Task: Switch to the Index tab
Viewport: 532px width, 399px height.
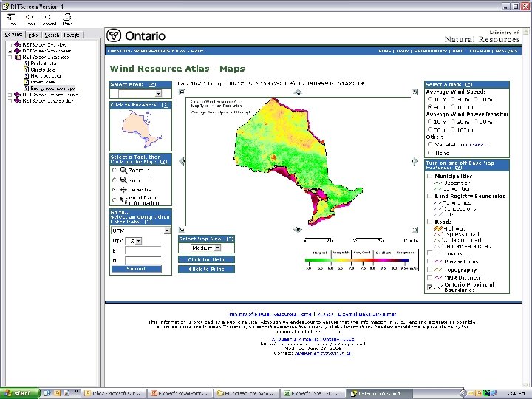Action: point(33,35)
